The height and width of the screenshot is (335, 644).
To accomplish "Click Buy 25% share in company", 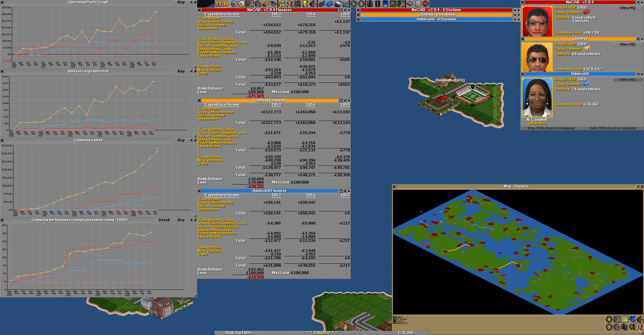I will click(551, 128).
